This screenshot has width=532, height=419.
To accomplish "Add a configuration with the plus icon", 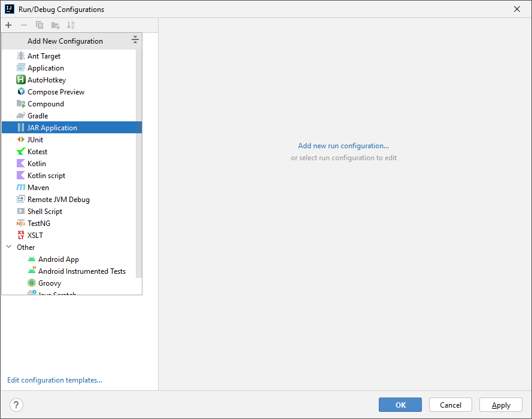I will click(8, 25).
